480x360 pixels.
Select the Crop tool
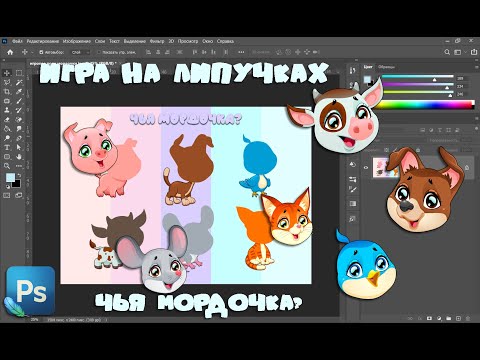[x=7, y=92]
